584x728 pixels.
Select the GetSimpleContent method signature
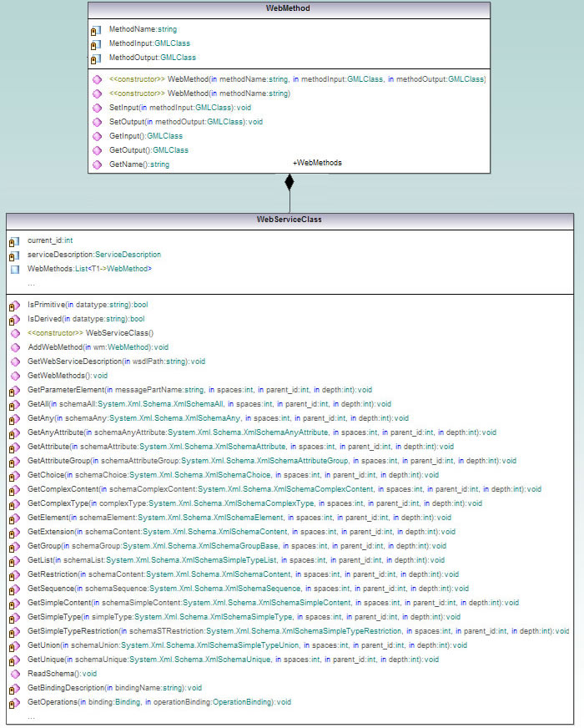tap(273, 603)
